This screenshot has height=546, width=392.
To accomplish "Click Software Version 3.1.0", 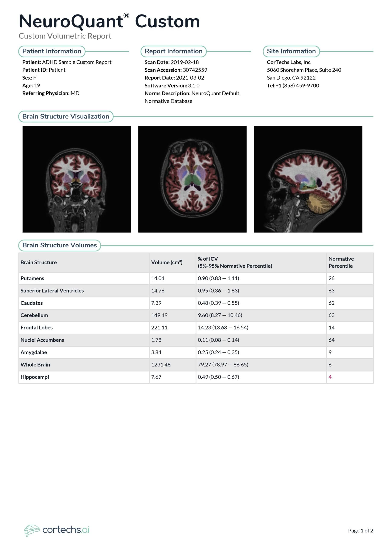I will (x=172, y=86).
